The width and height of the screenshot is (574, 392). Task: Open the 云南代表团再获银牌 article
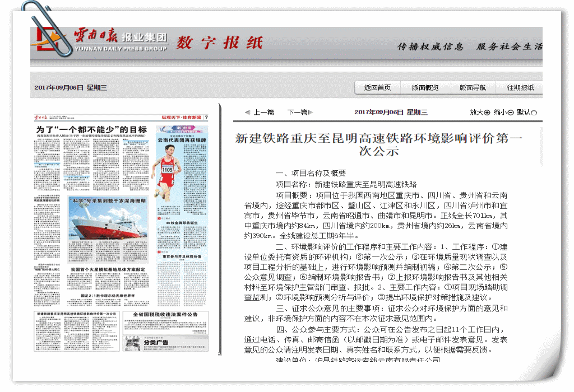pos(182,140)
